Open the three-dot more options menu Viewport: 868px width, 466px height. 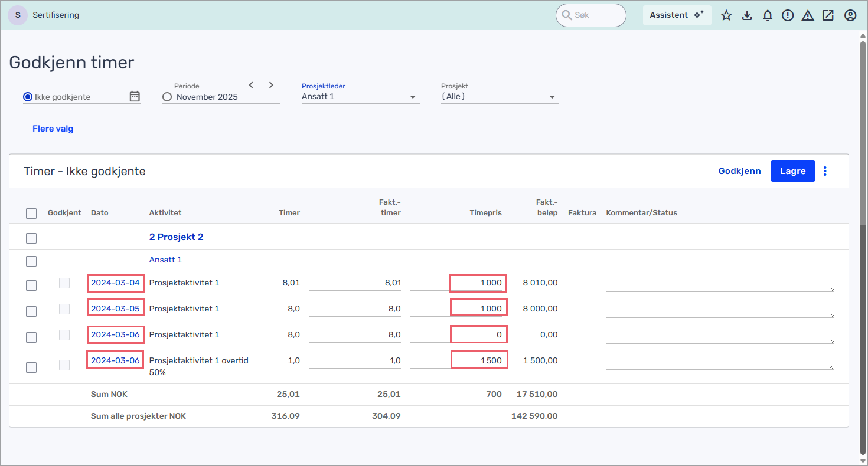tap(825, 171)
